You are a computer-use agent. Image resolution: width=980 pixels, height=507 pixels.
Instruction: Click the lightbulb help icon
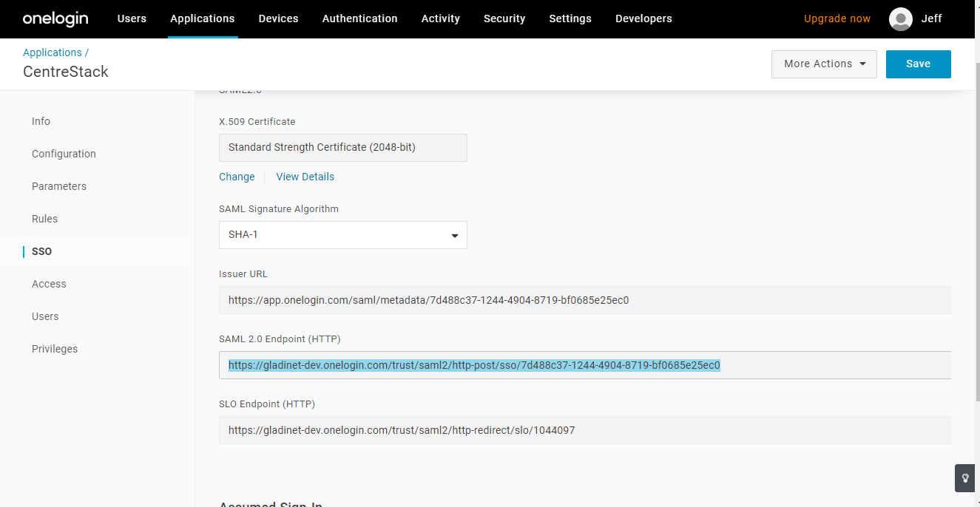pos(965,478)
